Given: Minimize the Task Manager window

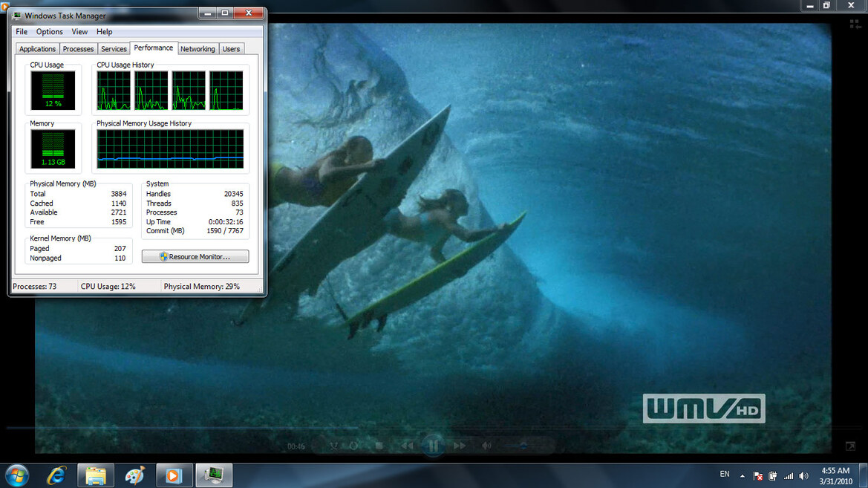Looking at the screenshot, I should coord(208,13).
